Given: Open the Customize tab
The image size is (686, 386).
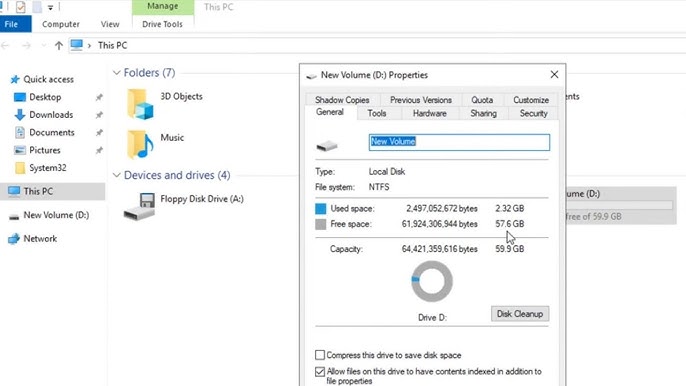Looking at the screenshot, I should (x=531, y=100).
